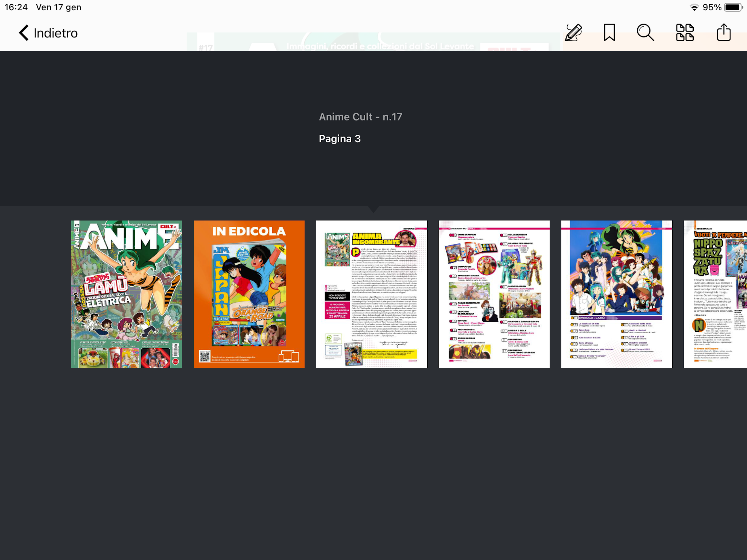Open the Speciale Lamù page thumbnail
The height and width of the screenshot is (560, 747).
pos(617,294)
